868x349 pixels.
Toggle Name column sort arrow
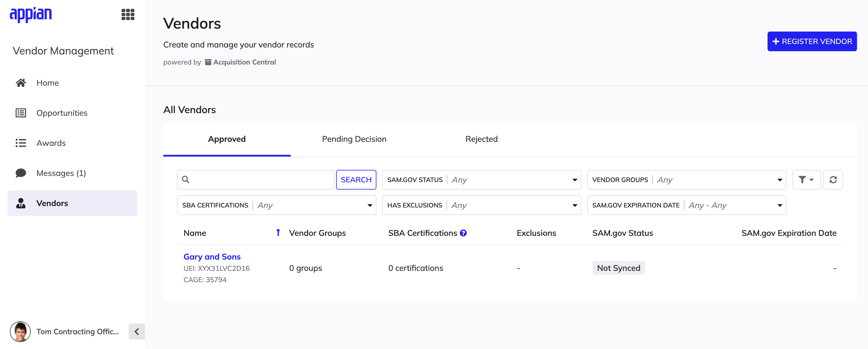point(278,233)
